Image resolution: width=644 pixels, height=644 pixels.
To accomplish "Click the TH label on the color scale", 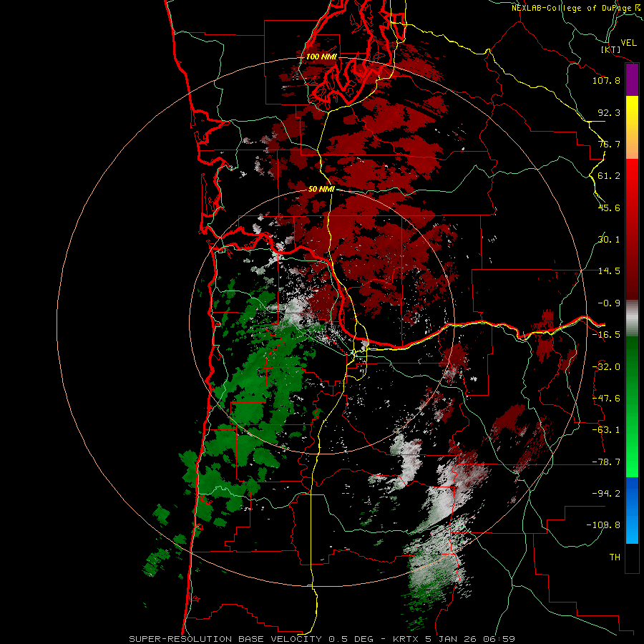I will [615, 557].
